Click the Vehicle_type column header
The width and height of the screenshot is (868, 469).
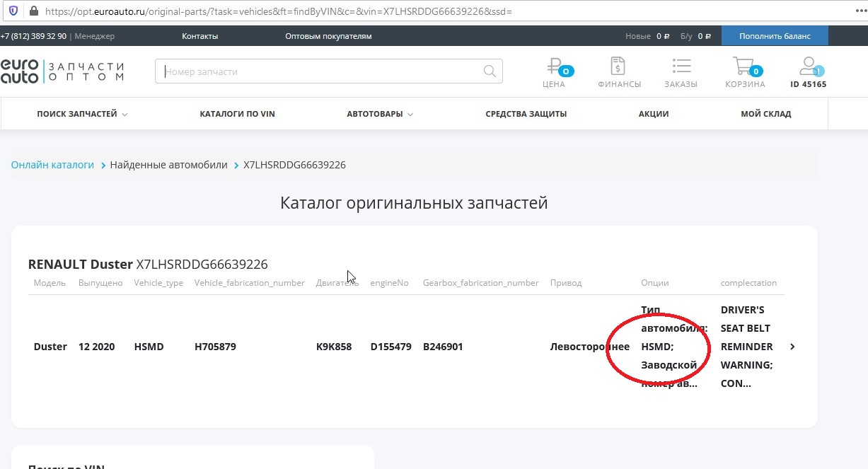click(158, 283)
